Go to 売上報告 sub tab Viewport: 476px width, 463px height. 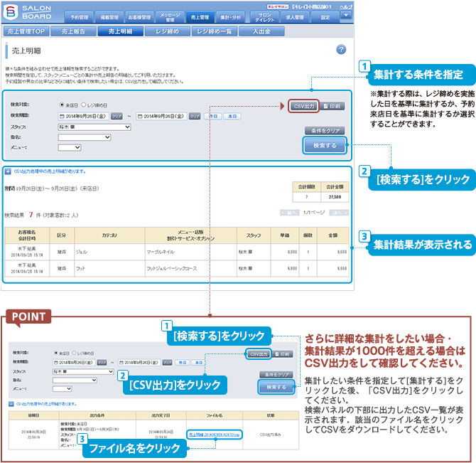point(73,31)
